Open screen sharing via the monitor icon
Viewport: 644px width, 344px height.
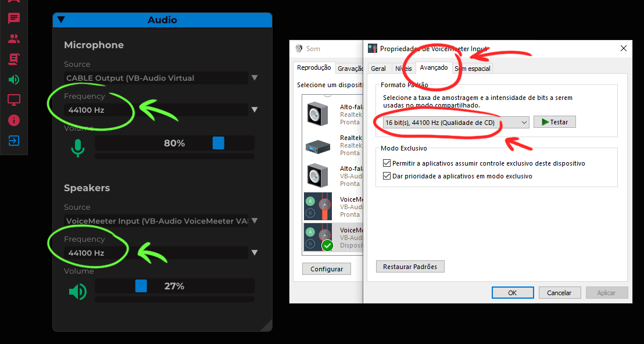(x=15, y=99)
